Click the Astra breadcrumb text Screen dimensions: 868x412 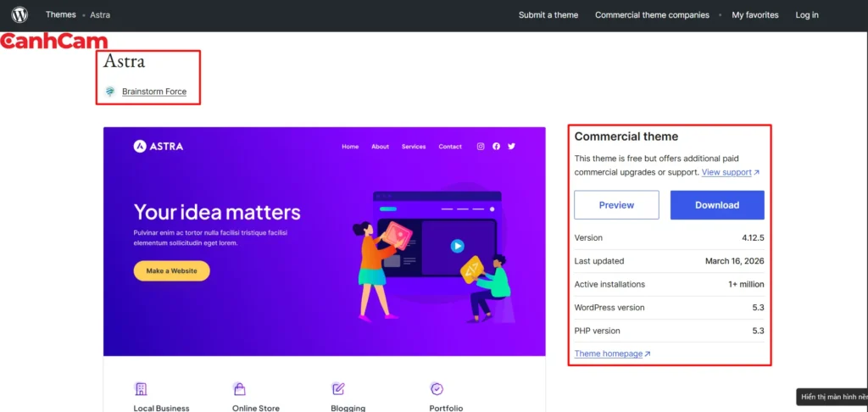click(100, 15)
